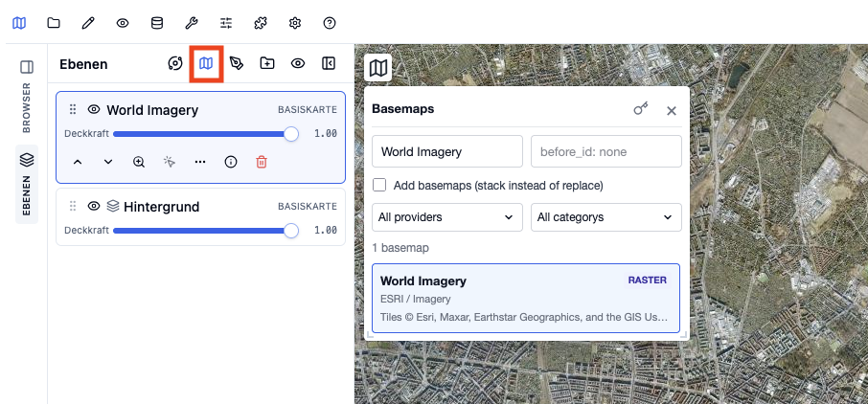Switch to the Browser side tab
Viewport: 868px width, 404px height.
27,95
